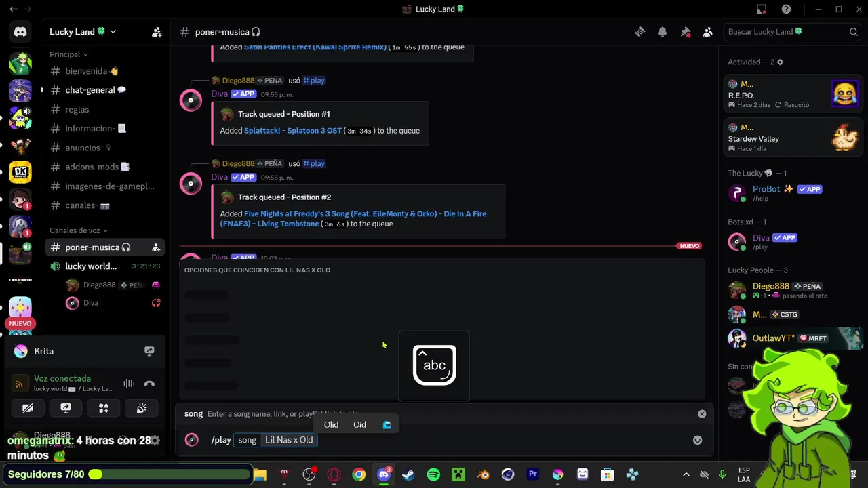Viewport: 868px width, 488px height.
Task: Open the informacion channel
Action: 105,128
